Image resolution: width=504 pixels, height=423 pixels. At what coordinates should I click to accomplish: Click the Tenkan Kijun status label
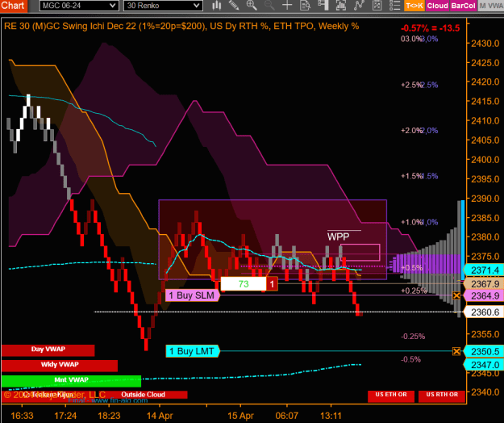[x=48, y=395]
